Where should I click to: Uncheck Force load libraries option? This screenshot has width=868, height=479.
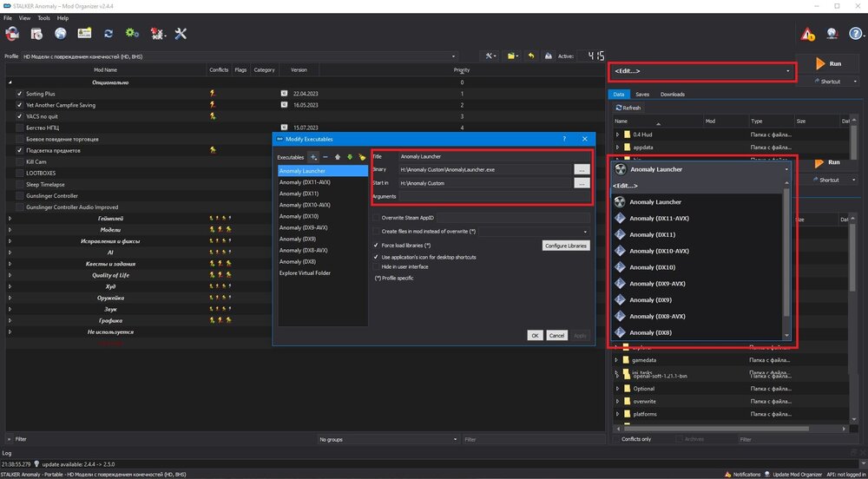pos(377,246)
